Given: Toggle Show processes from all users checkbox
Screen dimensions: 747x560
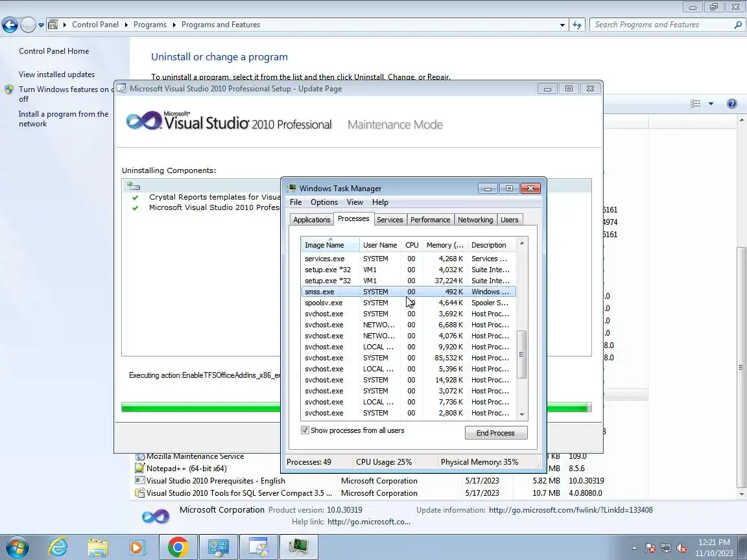Looking at the screenshot, I should point(305,430).
